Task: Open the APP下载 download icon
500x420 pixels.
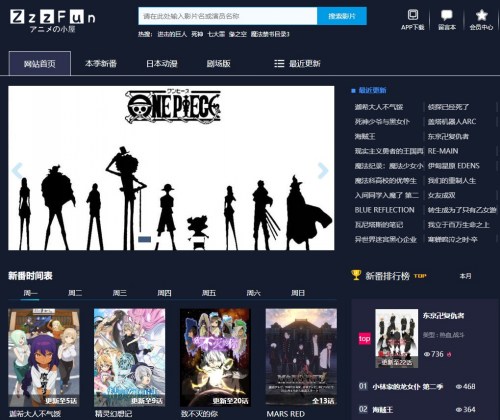Action: coord(413,15)
